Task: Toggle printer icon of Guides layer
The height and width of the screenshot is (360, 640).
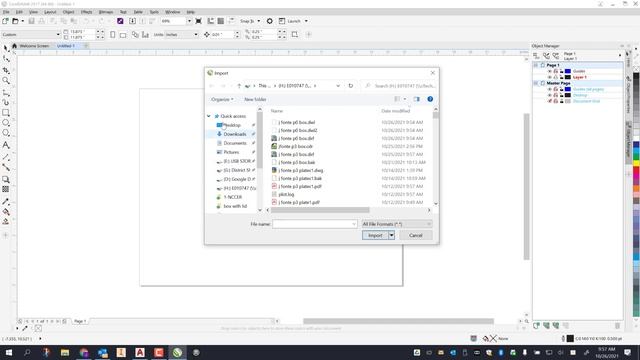Action: point(556,71)
